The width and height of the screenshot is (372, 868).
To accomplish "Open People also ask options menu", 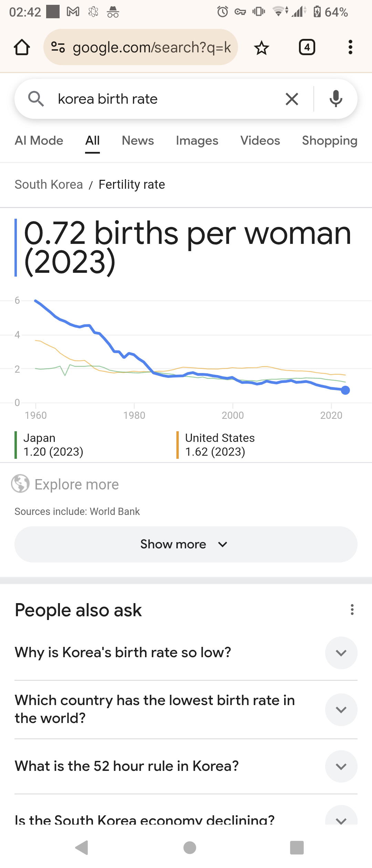I will (x=352, y=610).
